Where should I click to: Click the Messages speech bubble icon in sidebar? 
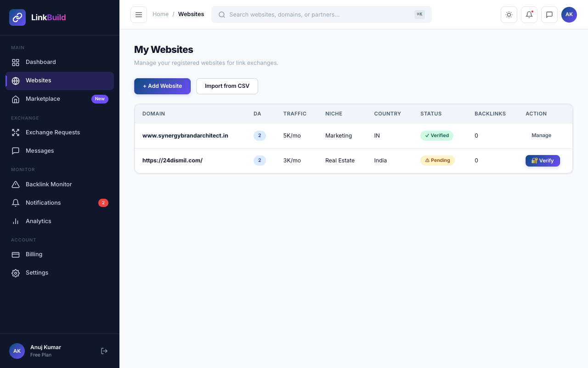tap(16, 151)
